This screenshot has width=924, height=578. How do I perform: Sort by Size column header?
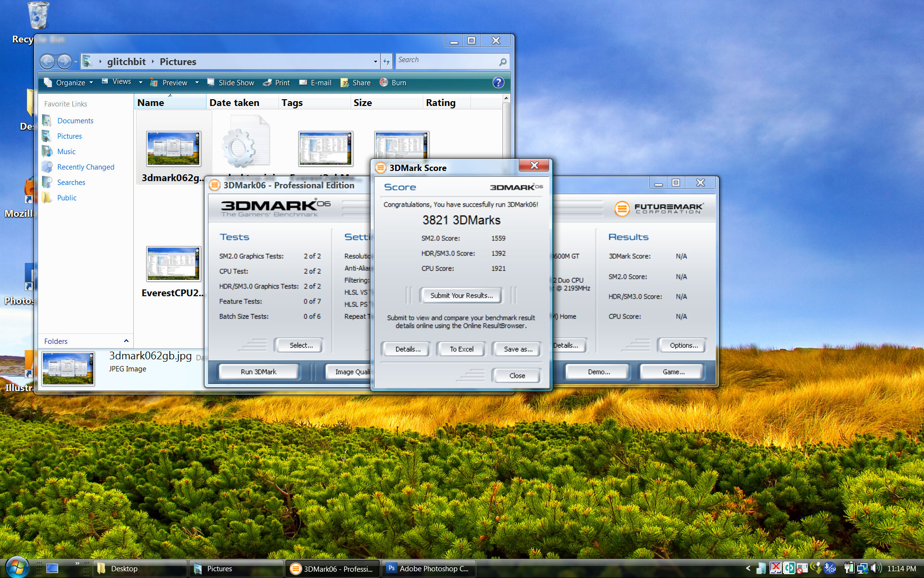point(387,103)
